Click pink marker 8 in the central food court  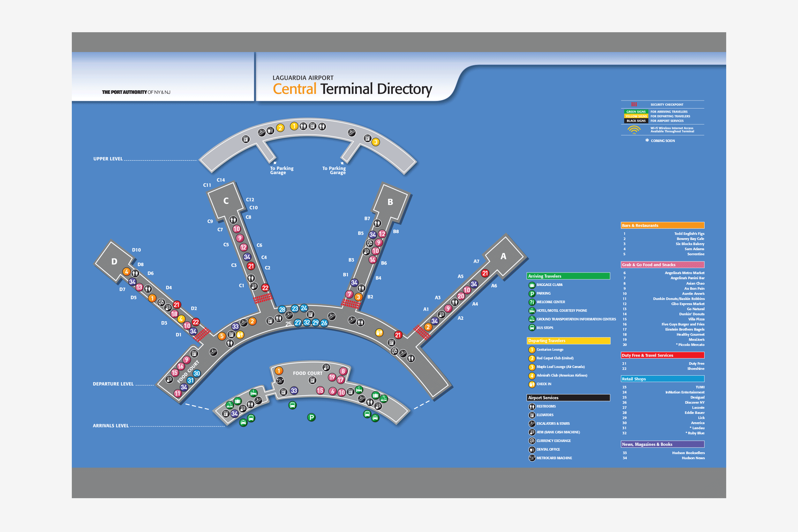tap(343, 371)
